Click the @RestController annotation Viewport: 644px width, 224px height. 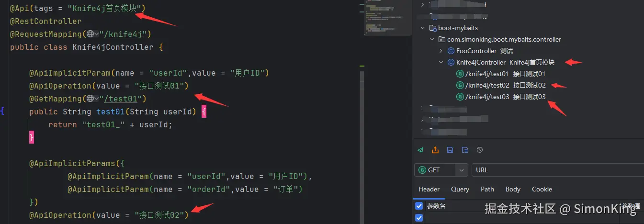46,21
